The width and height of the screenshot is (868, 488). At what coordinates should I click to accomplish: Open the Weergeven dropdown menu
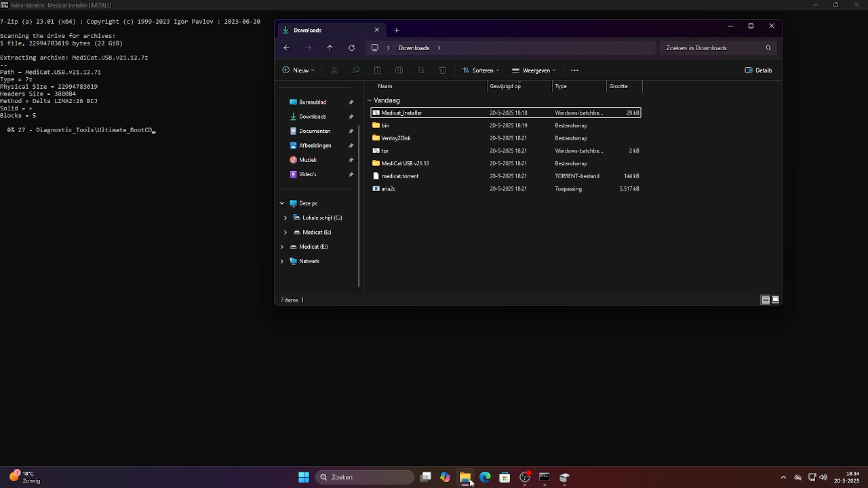(x=534, y=70)
